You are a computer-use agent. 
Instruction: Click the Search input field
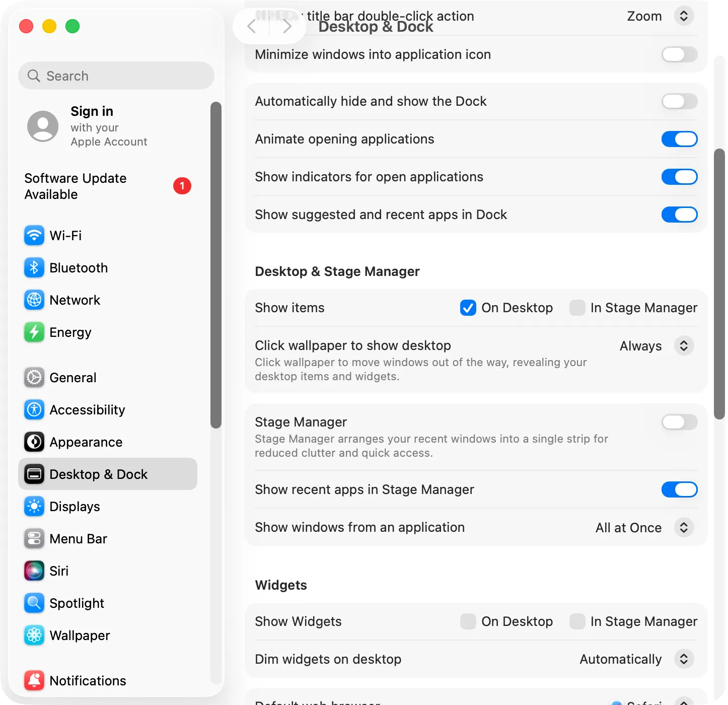(116, 76)
